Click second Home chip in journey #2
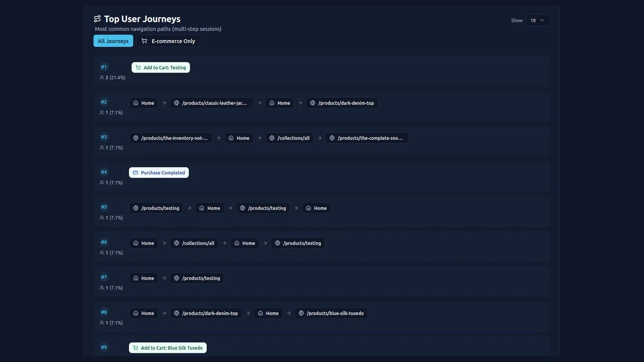The image size is (644, 362). tap(280, 103)
